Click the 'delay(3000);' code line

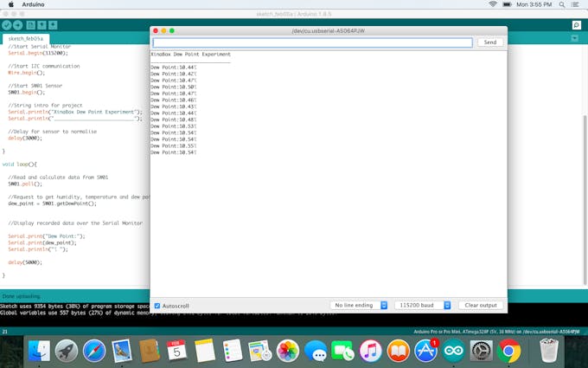(25, 138)
